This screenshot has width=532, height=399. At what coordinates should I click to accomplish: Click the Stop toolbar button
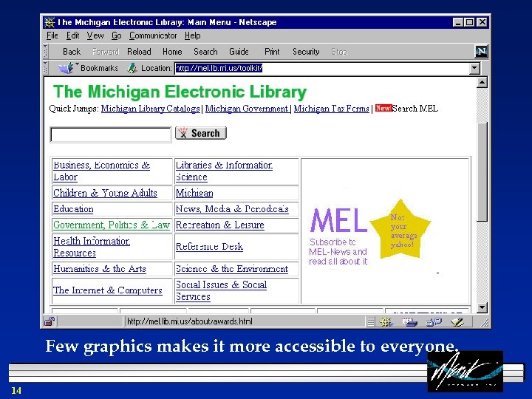339,52
